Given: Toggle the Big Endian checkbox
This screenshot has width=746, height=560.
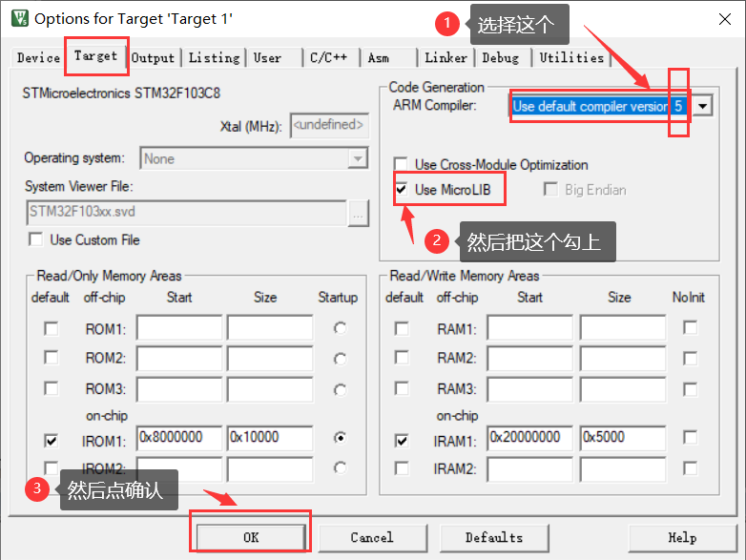Looking at the screenshot, I should (550, 189).
